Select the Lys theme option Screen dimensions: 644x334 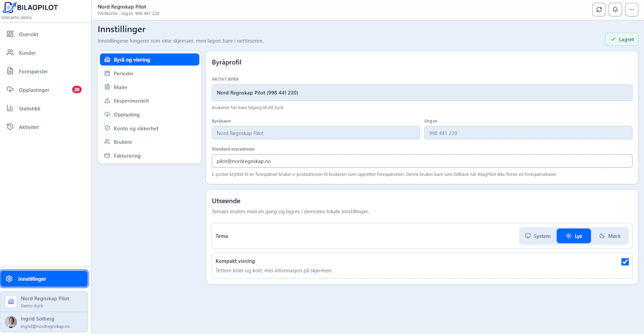[574, 236]
